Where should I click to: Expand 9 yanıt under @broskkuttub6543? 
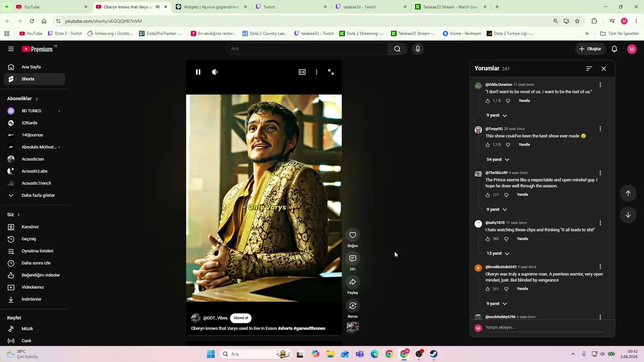click(x=497, y=304)
